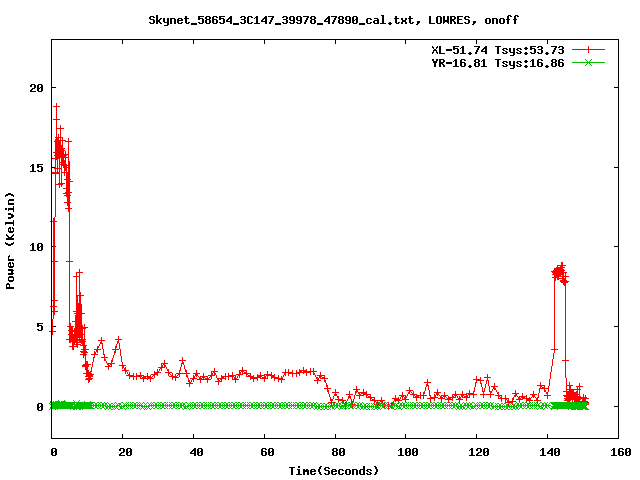Click the red legend line sample
The width and height of the screenshot is (640, 480).
pyautogui.click(x=588, y=50)
